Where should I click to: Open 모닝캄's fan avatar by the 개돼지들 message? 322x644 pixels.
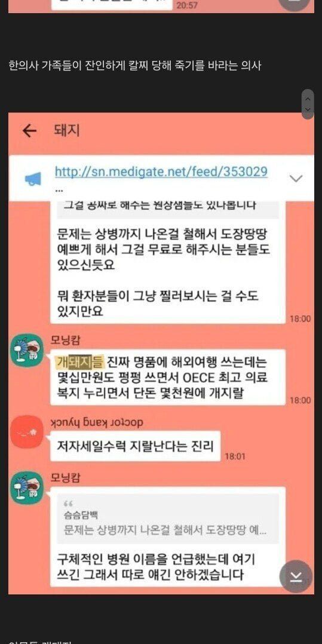(27, 350)
